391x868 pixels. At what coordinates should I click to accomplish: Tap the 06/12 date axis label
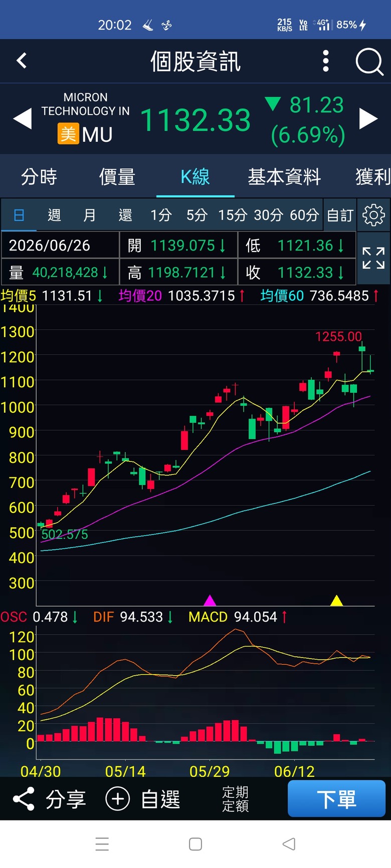[x=294, y=771]
